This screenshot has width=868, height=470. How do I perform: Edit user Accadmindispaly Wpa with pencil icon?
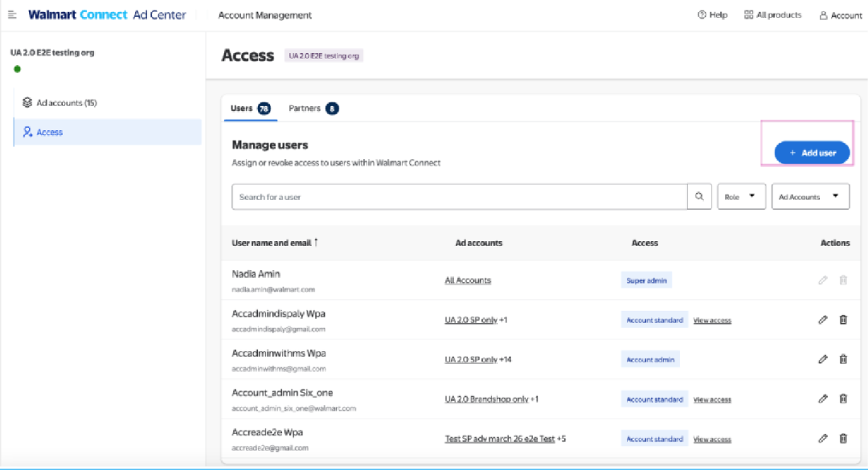[822, 320]
